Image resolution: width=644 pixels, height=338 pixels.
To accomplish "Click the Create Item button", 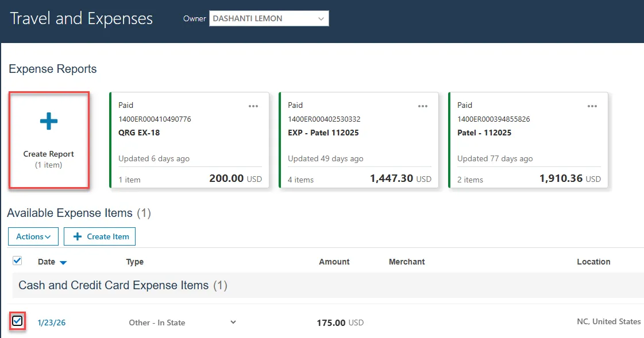I will tap(99, 236).
